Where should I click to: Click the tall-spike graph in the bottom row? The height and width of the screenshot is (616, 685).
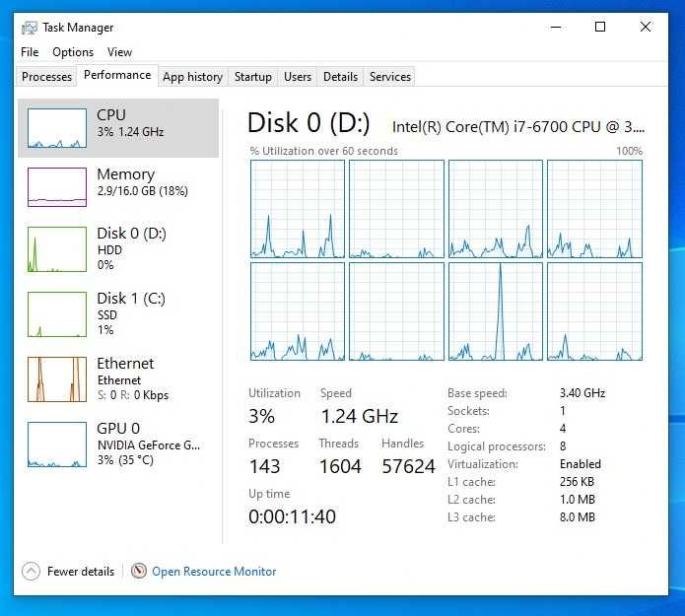496,311
